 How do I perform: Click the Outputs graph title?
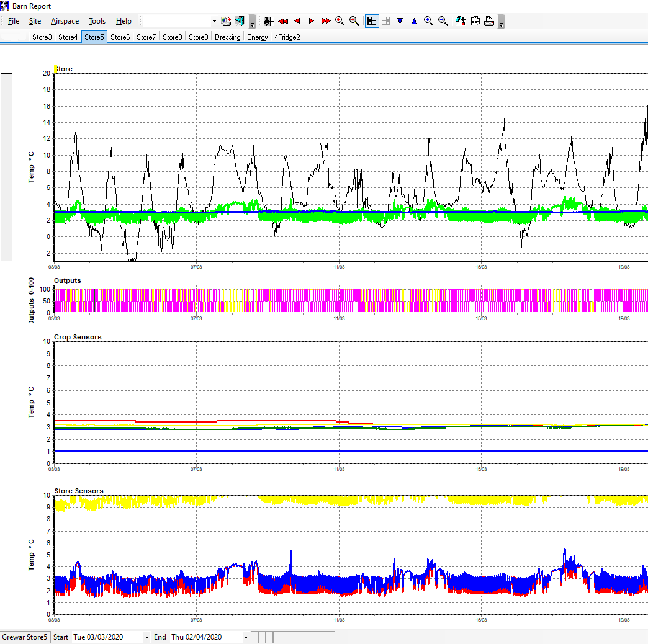[68, 280]
